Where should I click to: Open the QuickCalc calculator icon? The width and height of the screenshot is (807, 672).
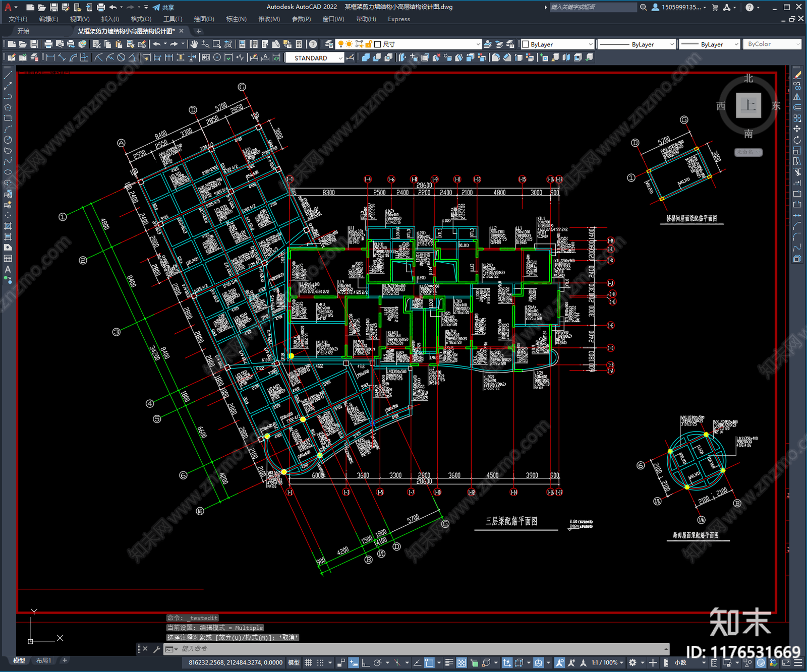click(x=299, y=44)
